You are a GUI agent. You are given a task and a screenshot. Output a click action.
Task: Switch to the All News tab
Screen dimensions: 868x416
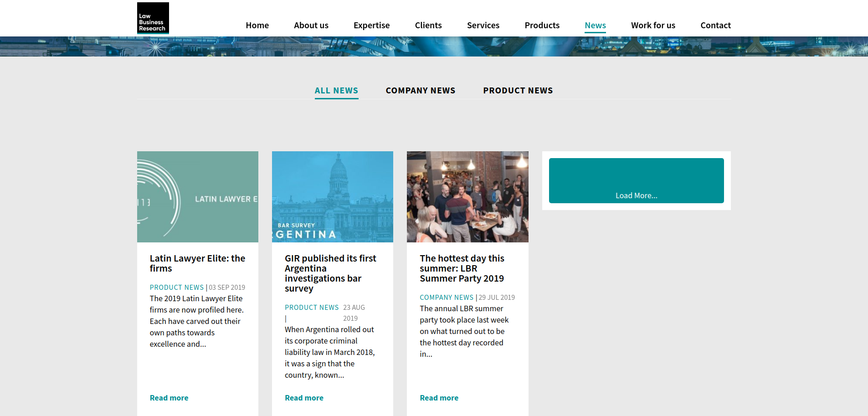[x=336, y=91]
